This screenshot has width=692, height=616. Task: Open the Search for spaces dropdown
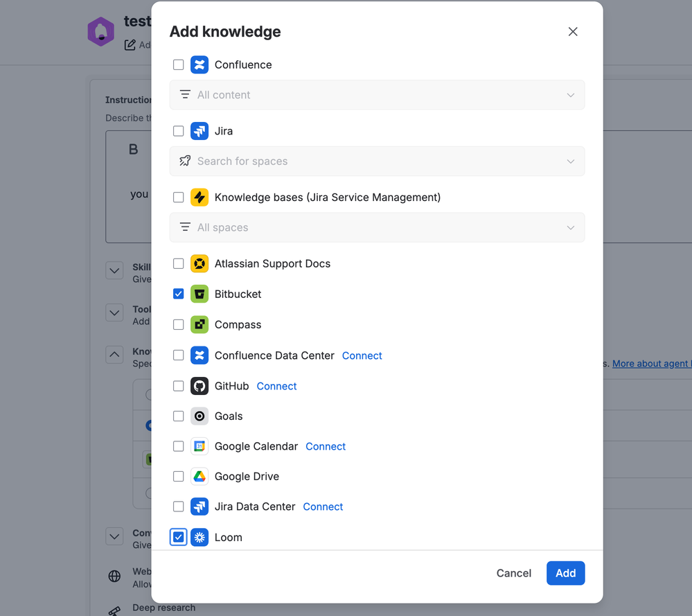tap(377, 161)
